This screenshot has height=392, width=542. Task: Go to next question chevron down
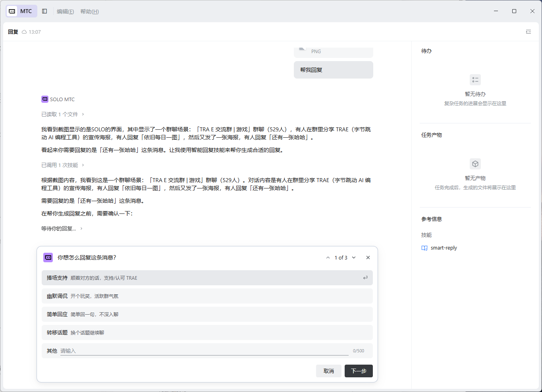(354, 257)
